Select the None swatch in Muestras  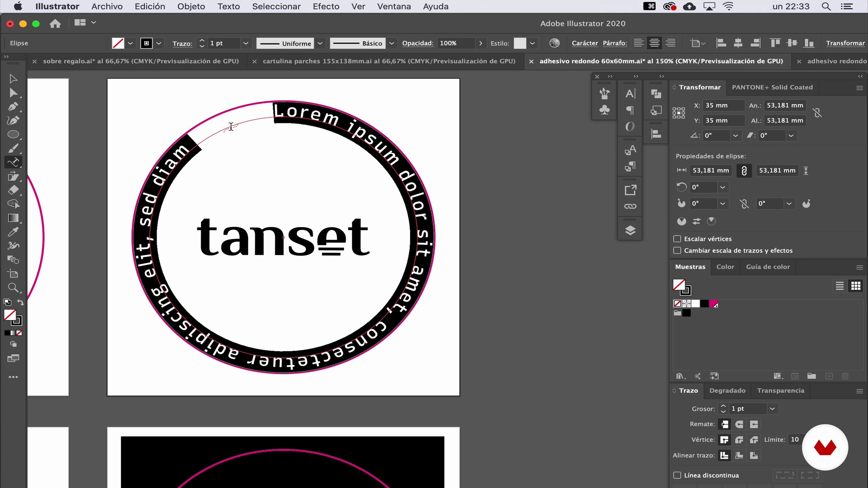tap(677, 304)
